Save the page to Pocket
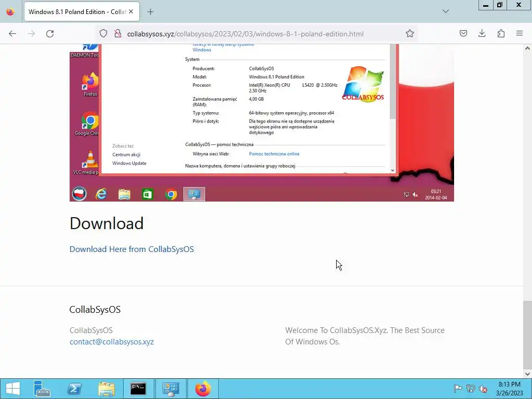532x399 pixels. coord(463,34)
